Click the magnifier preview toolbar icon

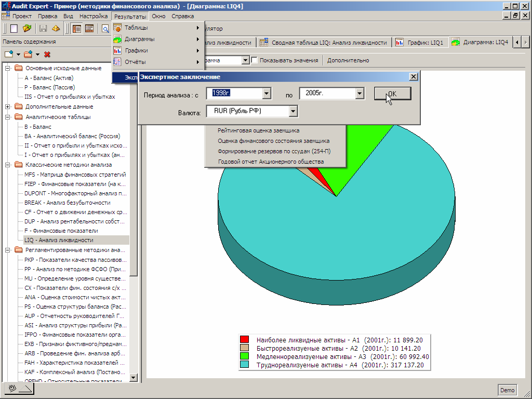tap(105, 29)
